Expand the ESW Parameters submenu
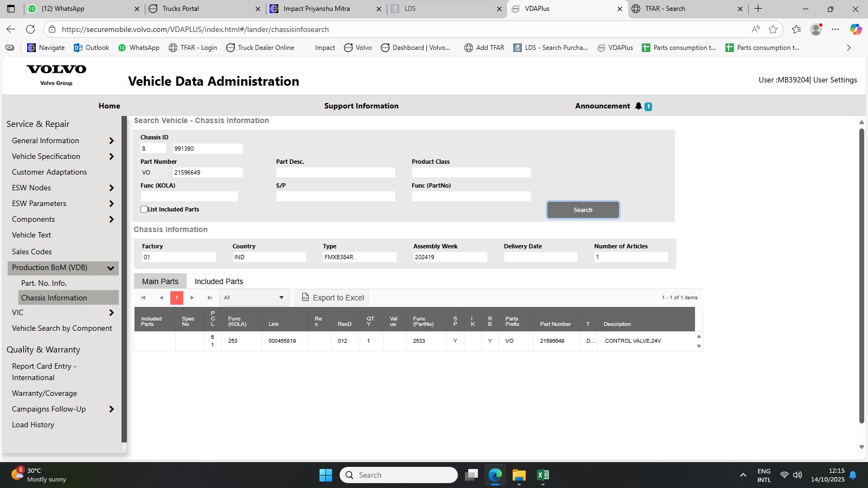Screen dimensions: 868x488 [111, 204]
